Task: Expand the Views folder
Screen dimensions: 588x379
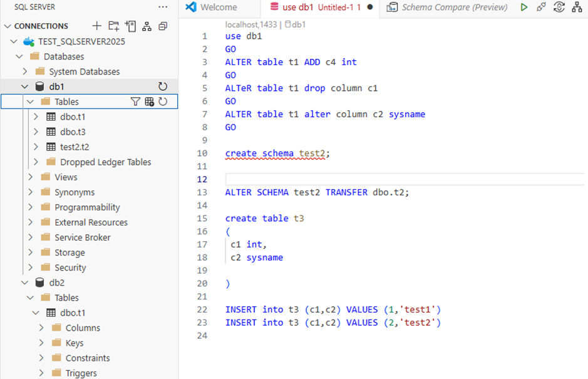Action: click(31, 177)
